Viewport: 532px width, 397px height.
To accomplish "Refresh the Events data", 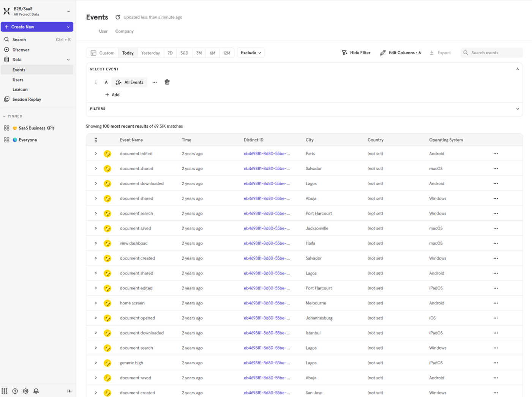I will pos(117,17).
